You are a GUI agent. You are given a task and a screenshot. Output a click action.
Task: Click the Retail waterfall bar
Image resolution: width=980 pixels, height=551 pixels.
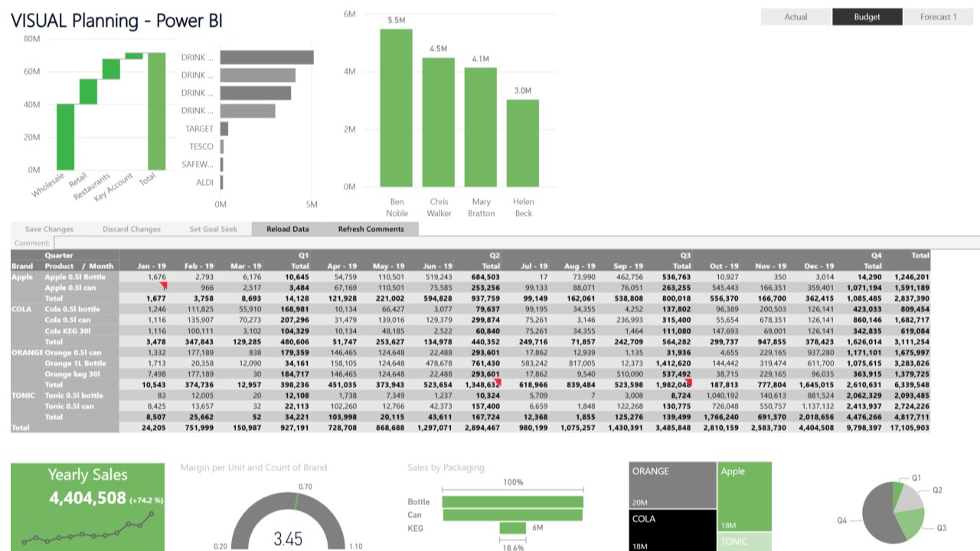coord(88,92)
